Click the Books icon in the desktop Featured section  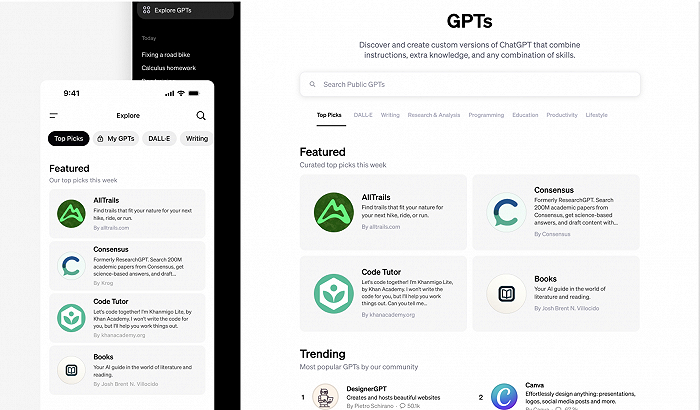(x=506, y=293)
